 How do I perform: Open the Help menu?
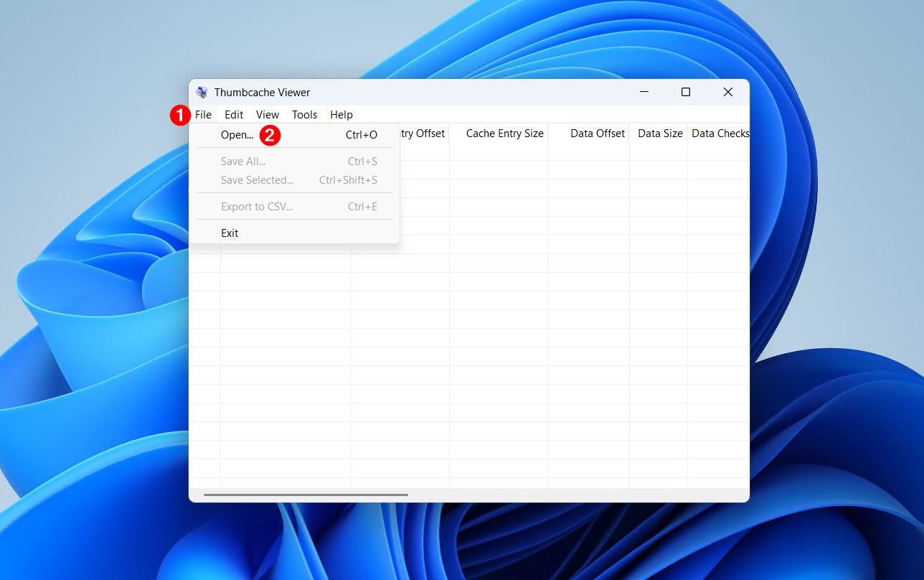(341, 115)
